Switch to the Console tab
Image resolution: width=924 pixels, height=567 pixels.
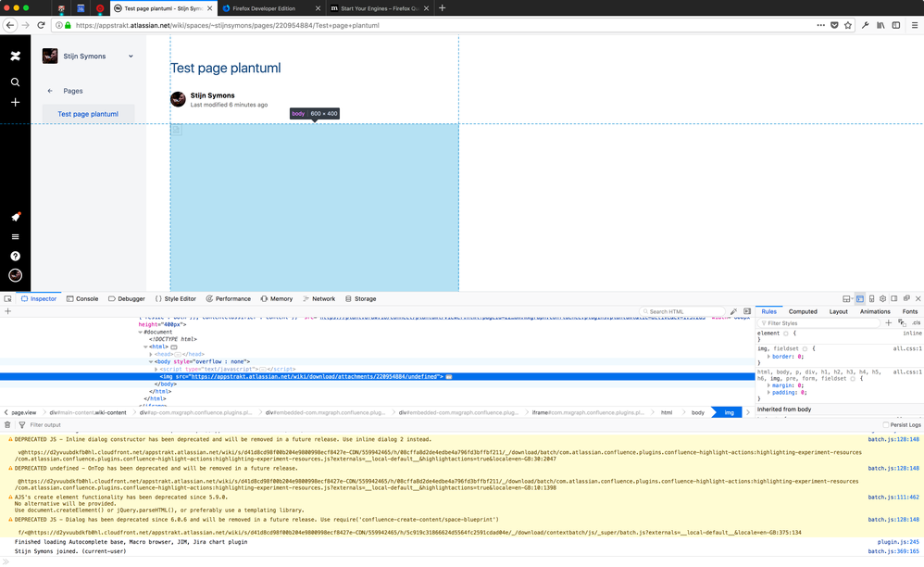click(81, 299)
